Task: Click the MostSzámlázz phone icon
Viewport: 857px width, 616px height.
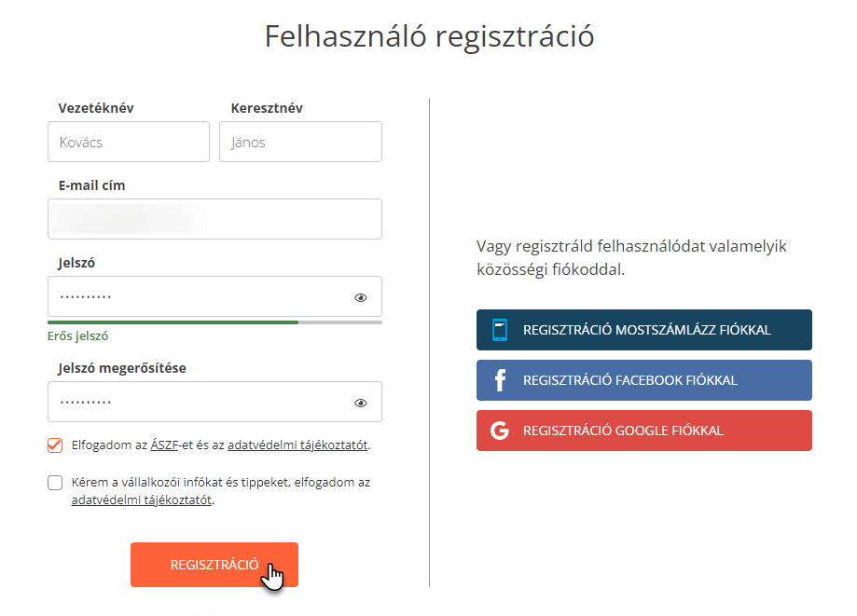Action: pyautogui.click(x=500, y=330)
